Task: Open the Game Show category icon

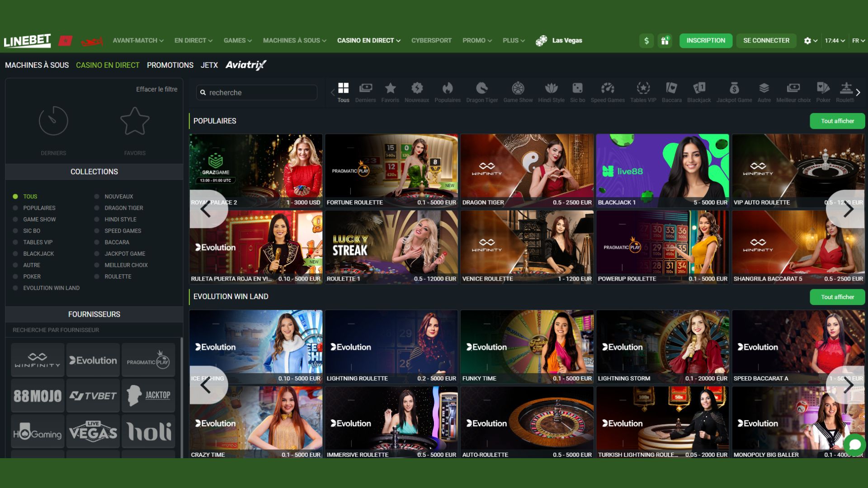Action: coord(518,88)
